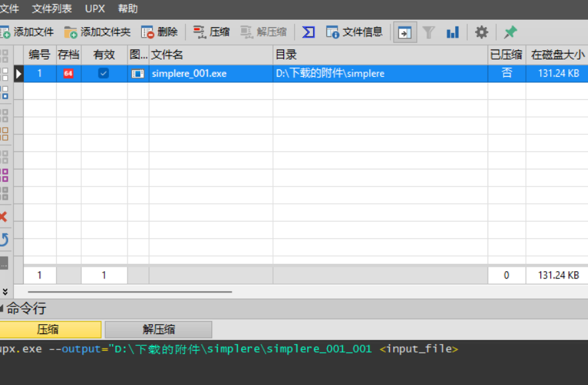Open the 文件列表 menu
The image size is (588, 385).
point(52,9)
